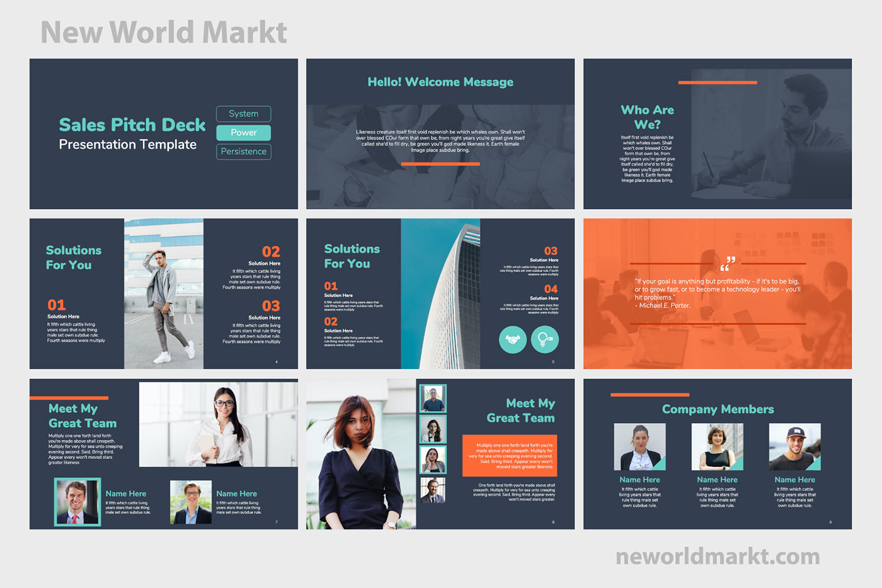Image resolution: width=882 pixels, height=588 pixels.
Task: Select the orange text box on team slide
Action: pos(510,455)
